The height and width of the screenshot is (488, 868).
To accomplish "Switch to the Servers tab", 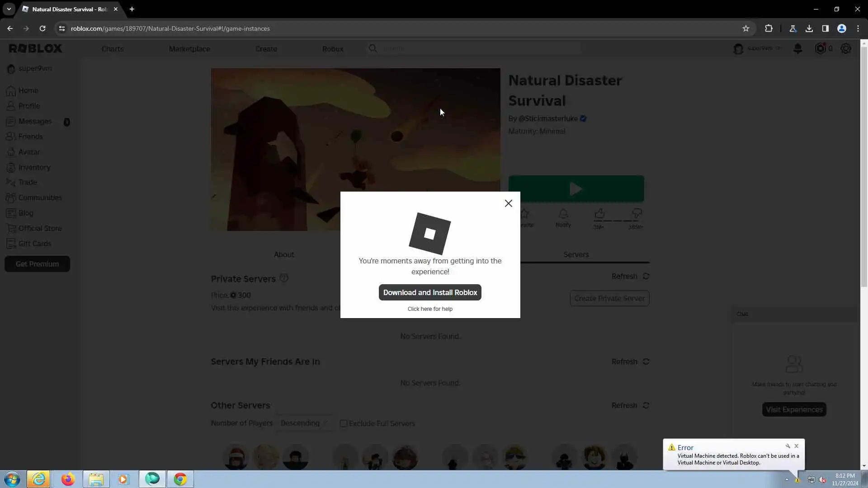I will click(576, 254).
